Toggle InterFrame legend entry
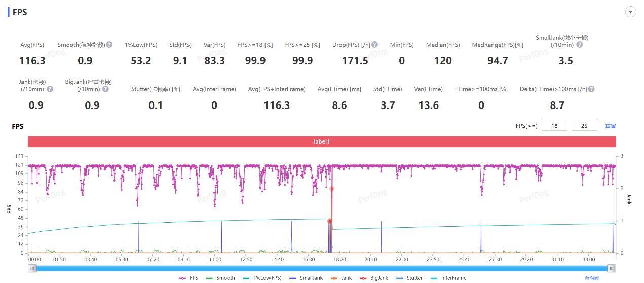Screen dimensions: 644x283 (448, 278)
